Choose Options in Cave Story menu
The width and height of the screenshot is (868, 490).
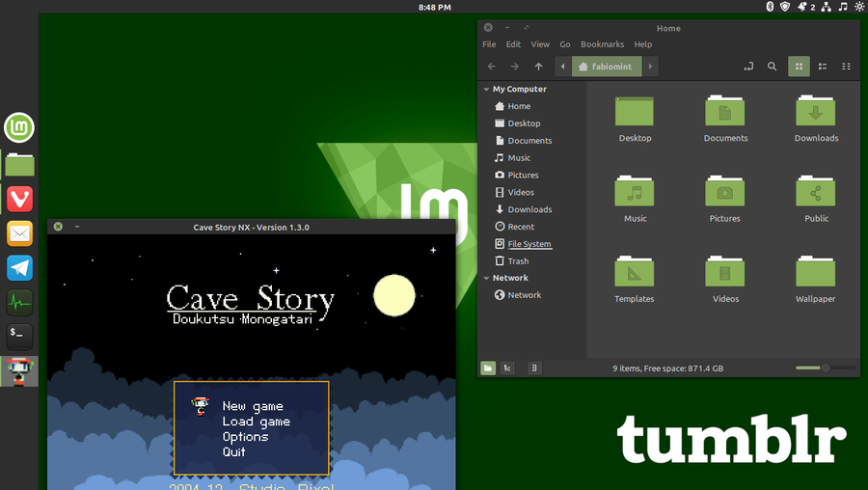point(245,437)
